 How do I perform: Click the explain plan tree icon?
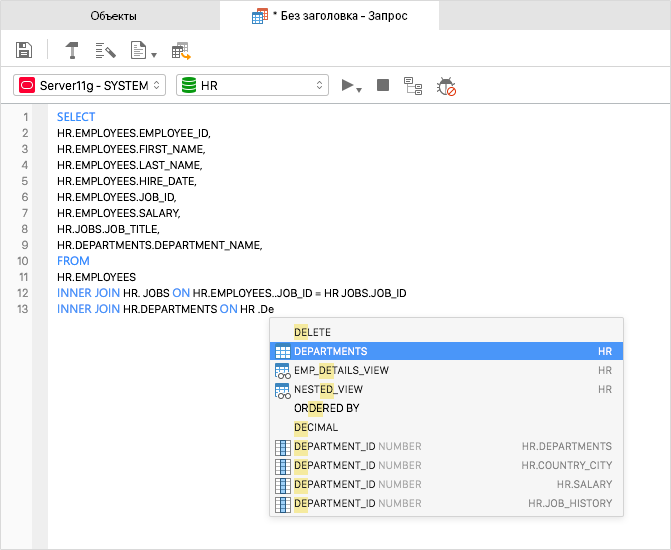coord(413,87)
